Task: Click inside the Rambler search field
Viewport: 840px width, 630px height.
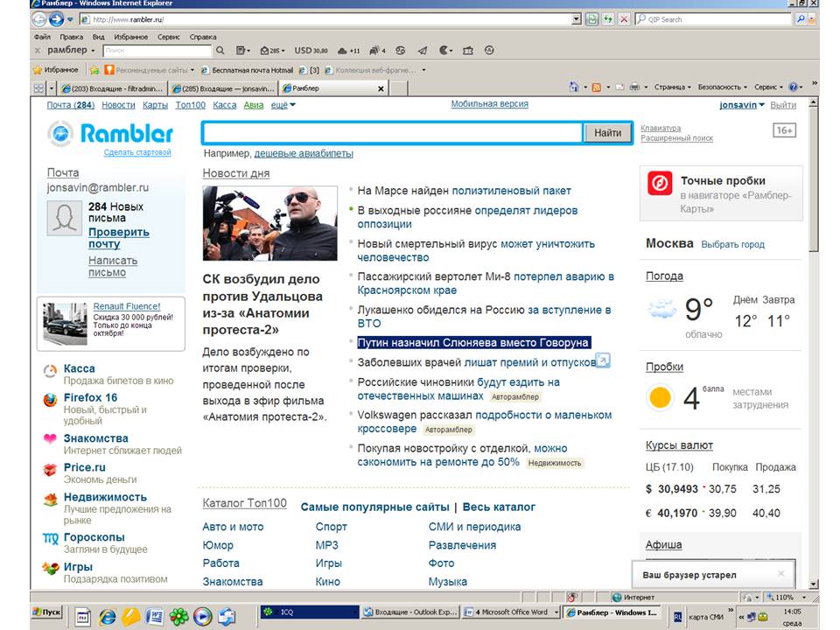Action: point(392,133)
